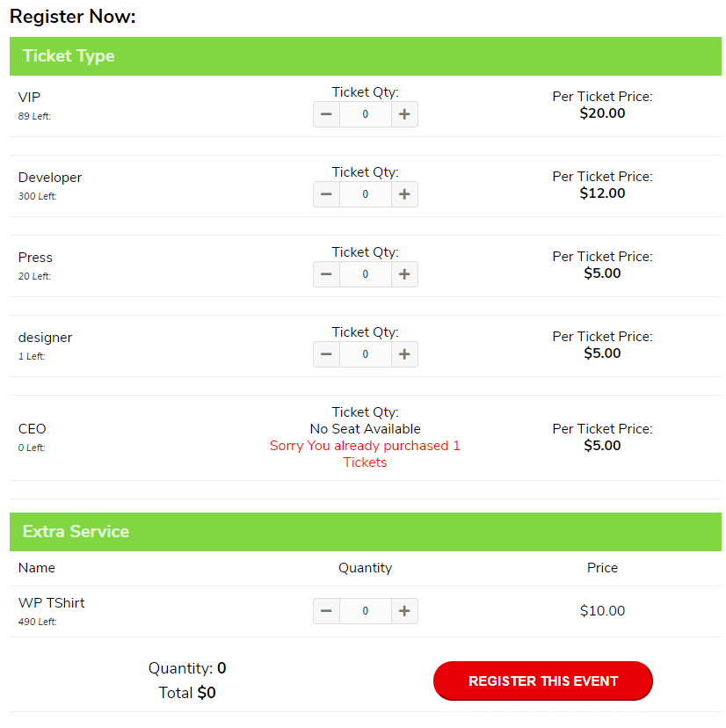Viewport: 726px width, 728px height.
Task: Click the Developer ticket quantity field
Action: click(x=366, y=194)
